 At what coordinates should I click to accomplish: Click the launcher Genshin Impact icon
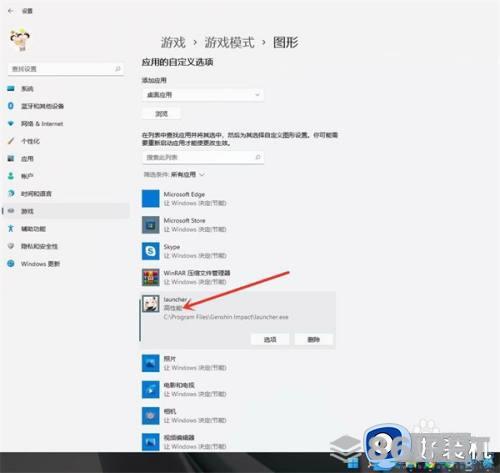click(151, 304)
